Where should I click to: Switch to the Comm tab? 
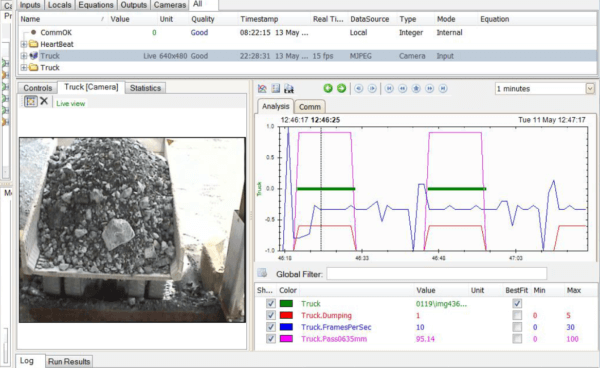click(310, 107)
